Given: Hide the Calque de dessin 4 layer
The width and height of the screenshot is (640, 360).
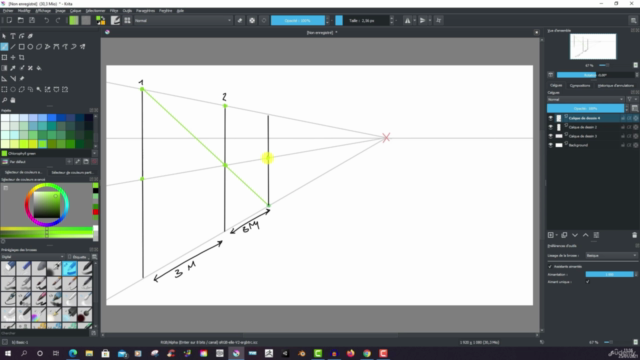Looking at the screenshot, I should click(x=551, y=118).
